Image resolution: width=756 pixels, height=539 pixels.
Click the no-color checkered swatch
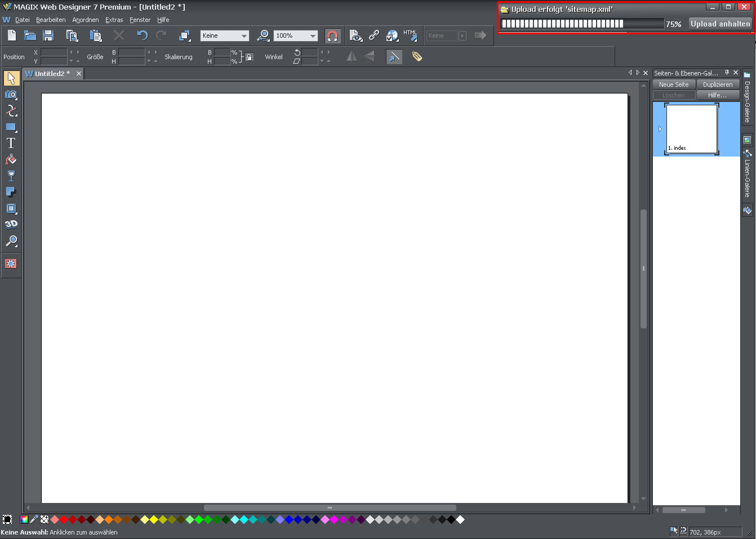coord(45,519)
